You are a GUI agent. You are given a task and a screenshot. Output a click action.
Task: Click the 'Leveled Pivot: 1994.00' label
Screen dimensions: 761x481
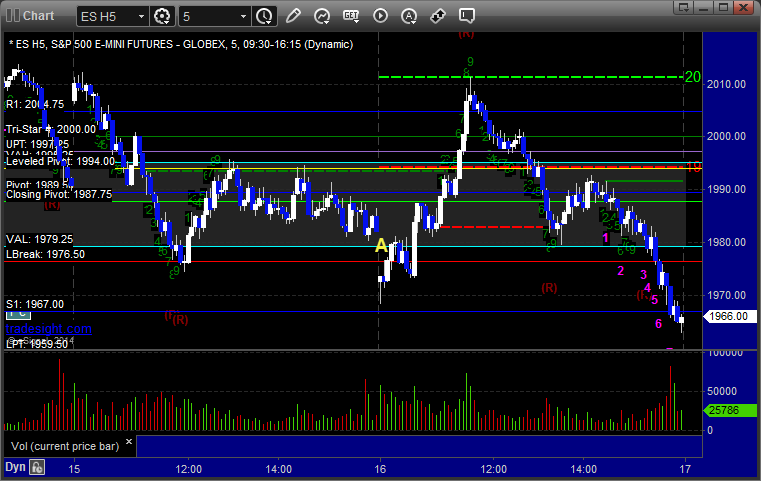tap(60, 161)
